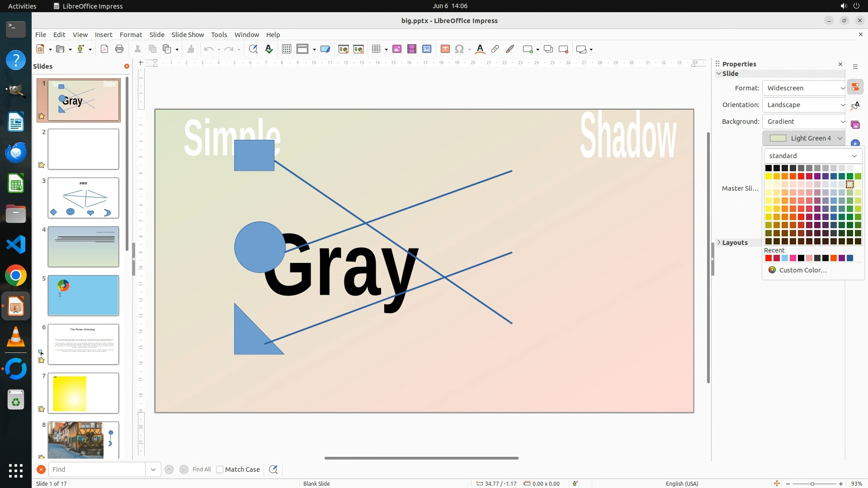The width and height of the screenshot is (868, 488).
Task: Click the Custom Color button
Action: (x=803, y=270)
